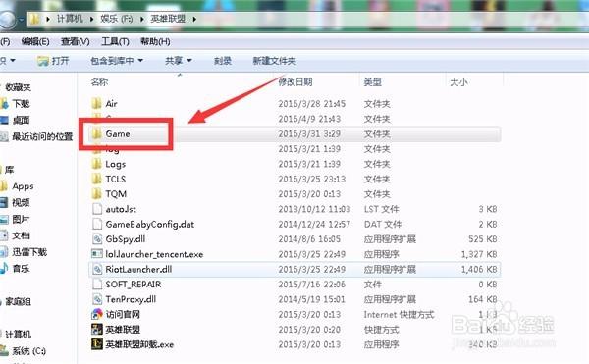Screen dimensions: 589x364
Task: Select the auto.lst file icon
Action: (x=97, y=209)
